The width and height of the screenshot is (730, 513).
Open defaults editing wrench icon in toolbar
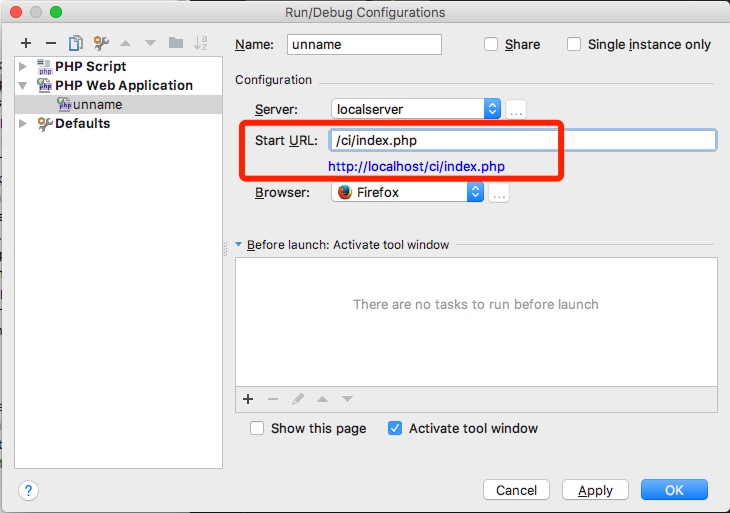[x=101, y=43]
